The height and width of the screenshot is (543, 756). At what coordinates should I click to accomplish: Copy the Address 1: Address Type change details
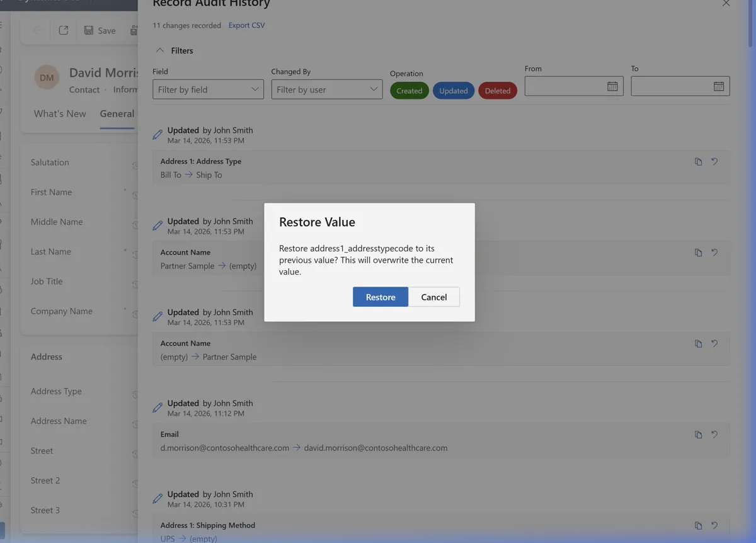(698, 161)
